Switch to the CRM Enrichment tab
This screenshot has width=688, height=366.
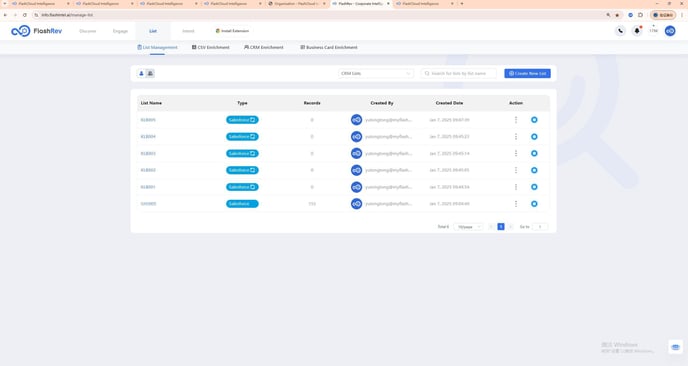point(264,47)
